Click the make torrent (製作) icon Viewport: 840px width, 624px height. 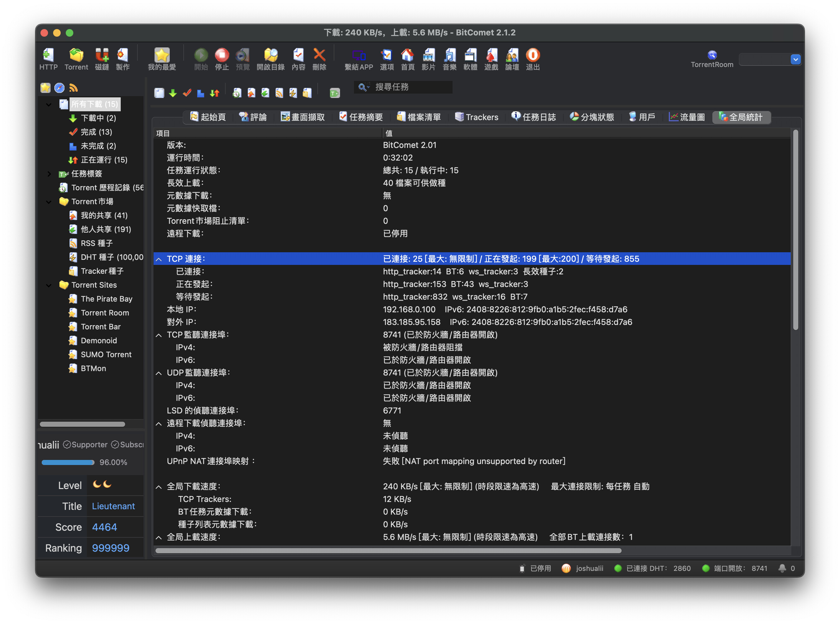coord(123,59)
